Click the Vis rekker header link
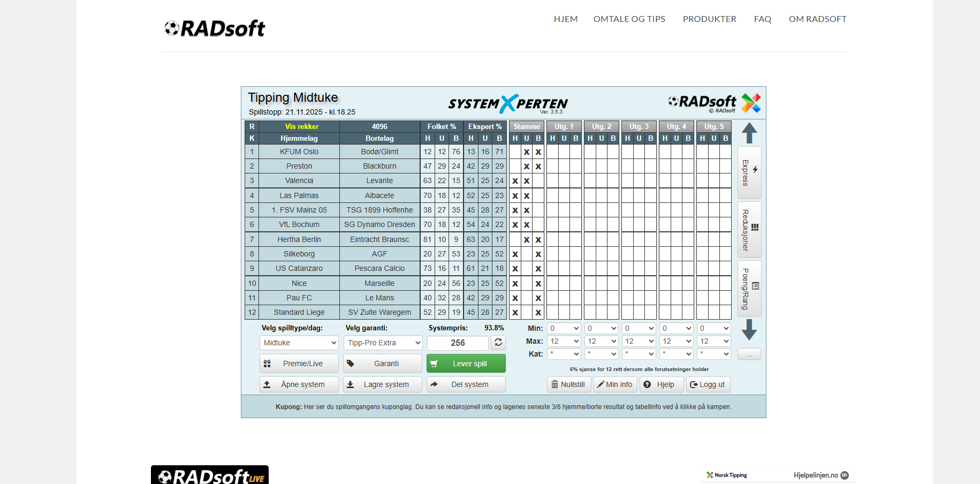 [x=301, y=127]
